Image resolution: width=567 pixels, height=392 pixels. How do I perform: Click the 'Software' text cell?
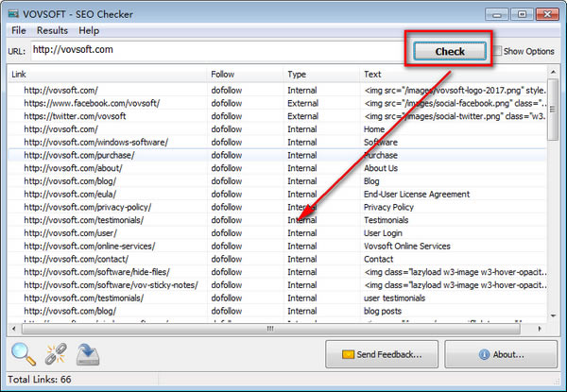tap(381, 143)
